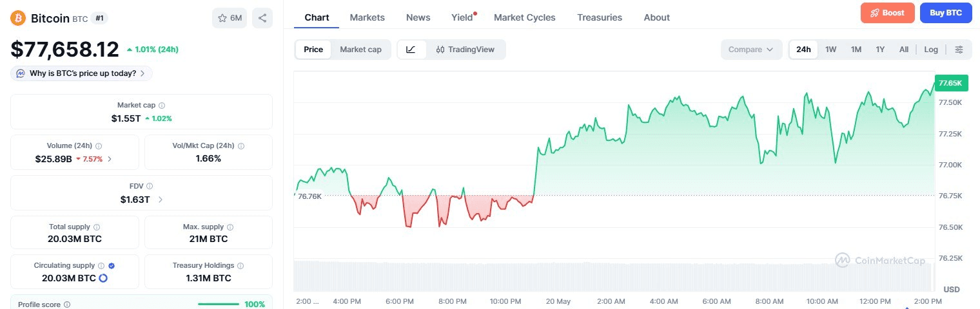
Task: Open chart settings sliders icon
Action: (959, 50)
